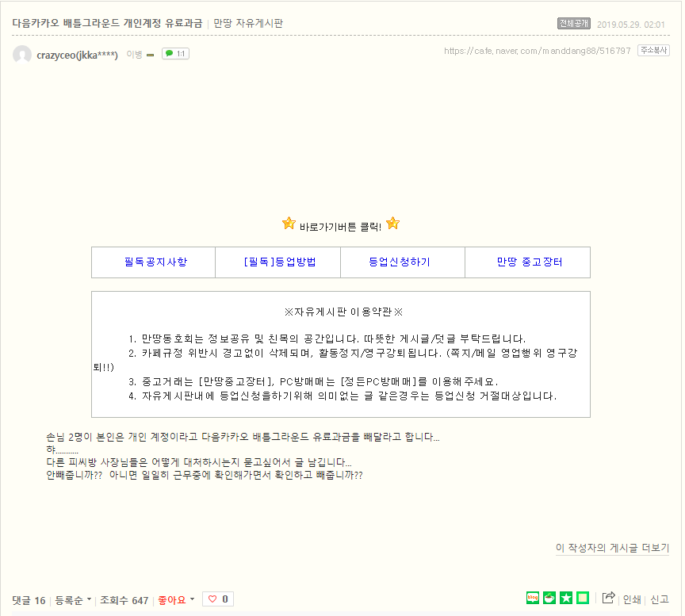Click the green star bookmark icon

(566, 598)
